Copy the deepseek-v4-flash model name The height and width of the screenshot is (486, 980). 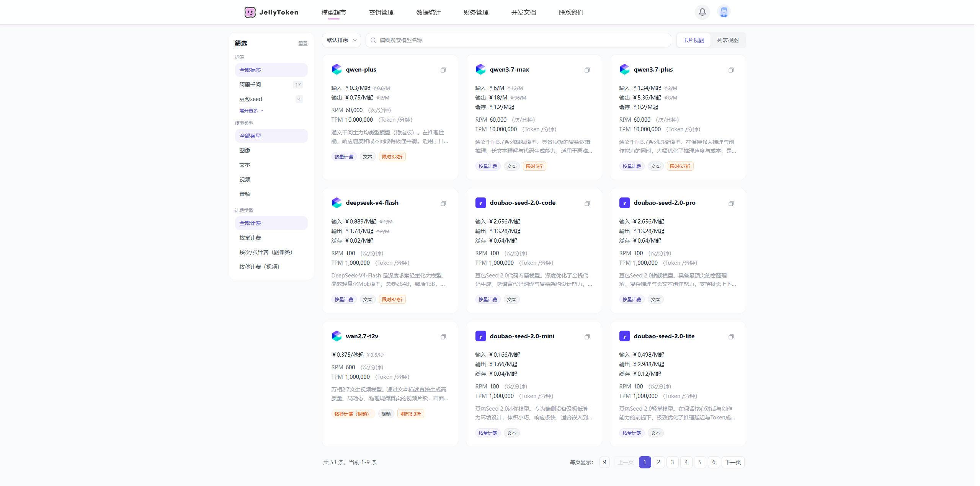pyautogui.click(x=443, y=204)
